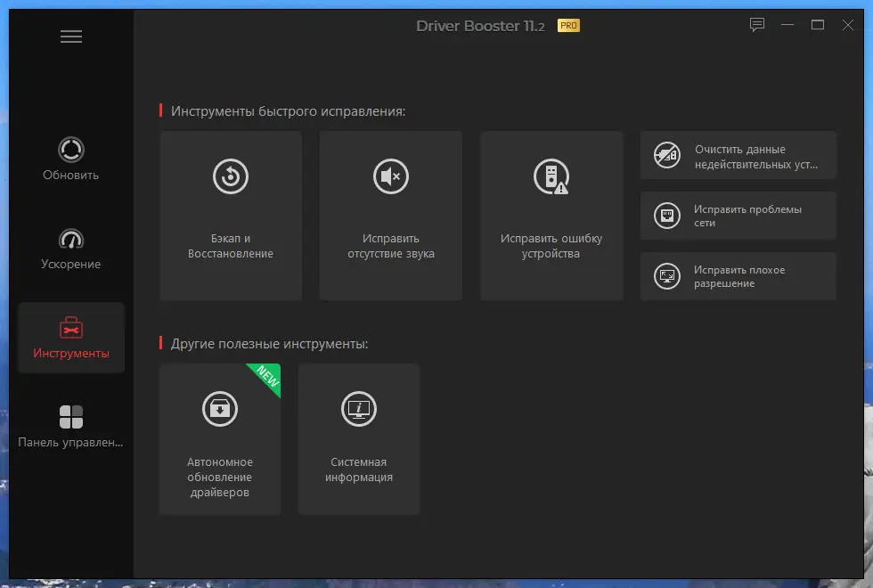Open the Ускорение speedometer icon

tap(70, 239)
